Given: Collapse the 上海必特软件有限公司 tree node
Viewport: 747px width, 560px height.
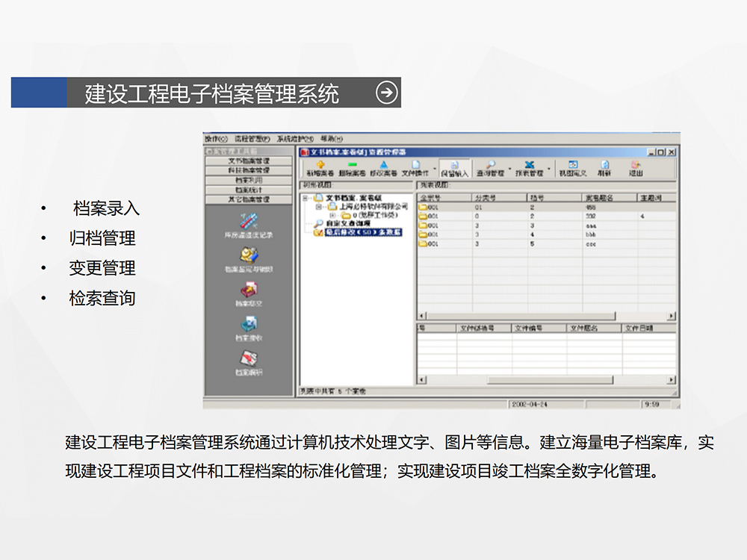Looking at the screenshot, I should [x=319, y=207].
